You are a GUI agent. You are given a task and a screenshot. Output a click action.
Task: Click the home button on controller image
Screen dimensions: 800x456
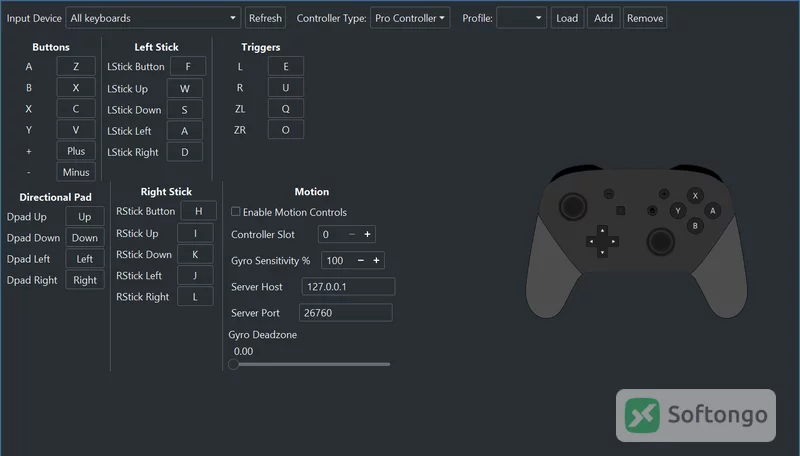652,210
